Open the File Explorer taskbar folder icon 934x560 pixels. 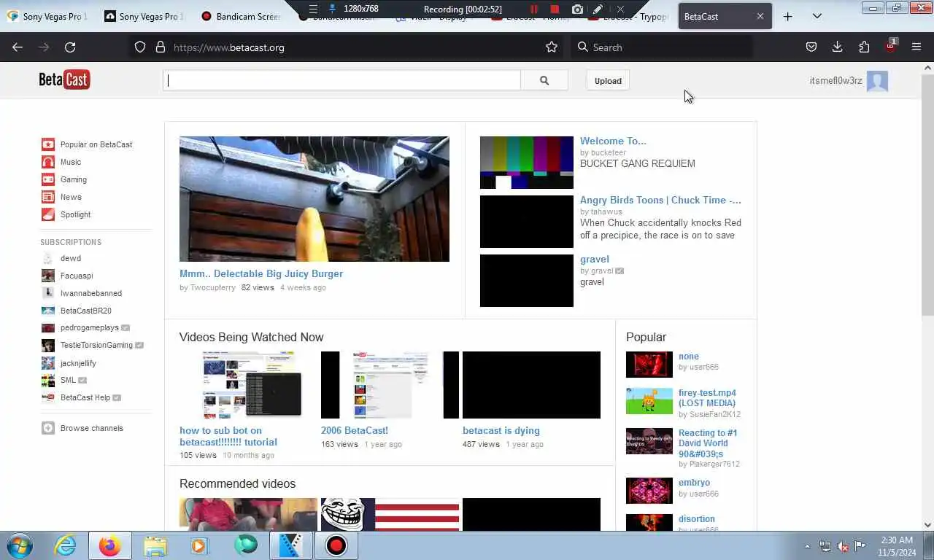(155, 545)
